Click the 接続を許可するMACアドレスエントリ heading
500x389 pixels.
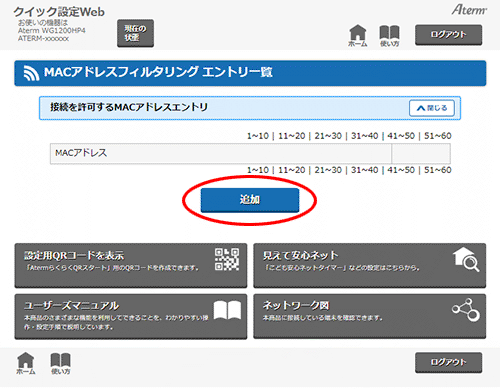point(129,107)
